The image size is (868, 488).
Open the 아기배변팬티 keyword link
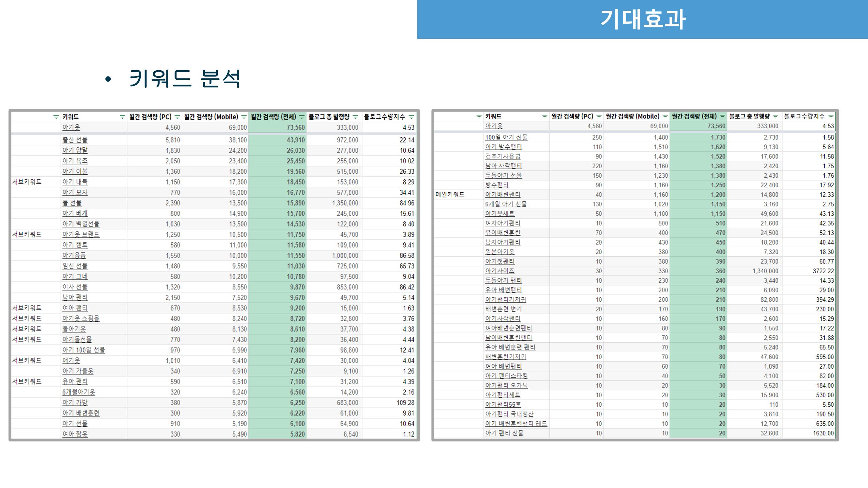503,195
